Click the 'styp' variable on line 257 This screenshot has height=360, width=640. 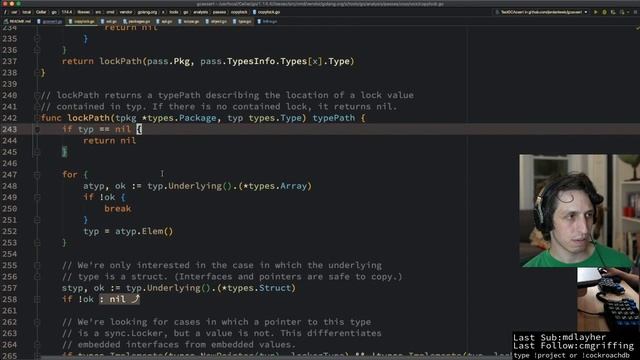73,288
